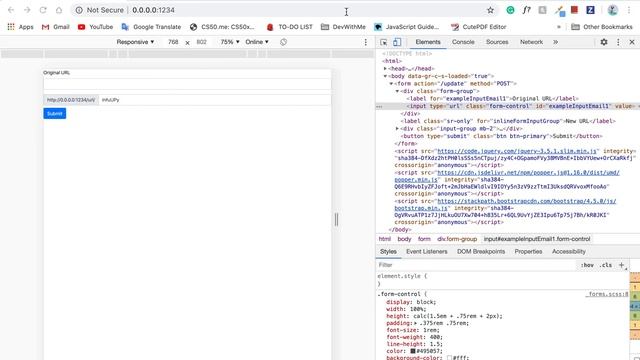This screenshot has width=640, height=360.
Task: Open Google Translate bookmark
Action: tap(151, 27)
